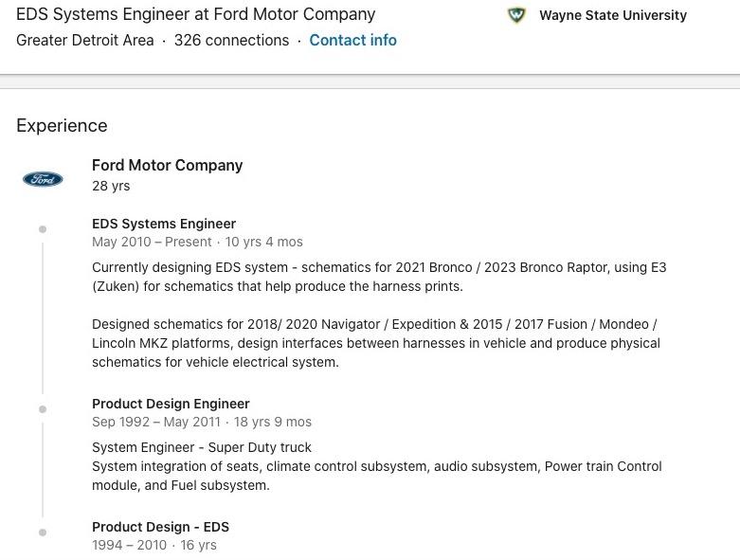Open the Contact info link
The width and height of the screenshot is (740, 560).
coord(352,40)
